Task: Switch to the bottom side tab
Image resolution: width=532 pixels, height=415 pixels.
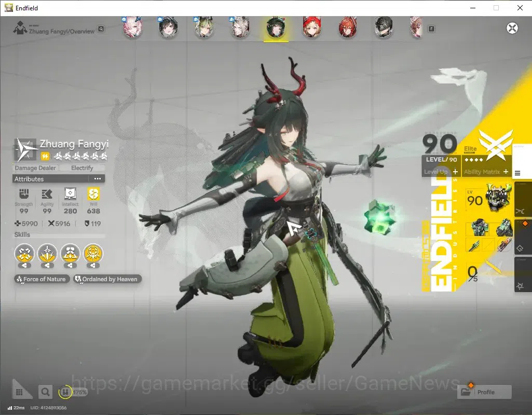Action: (x=523, y=274)
